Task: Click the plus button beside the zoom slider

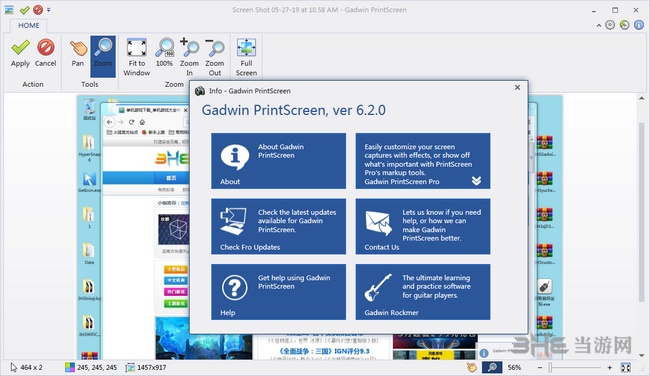Action: point(609,367)
